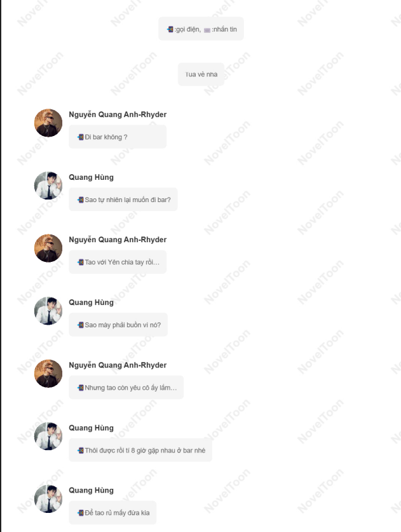The width and height of the screenshot is (401, 532).
Task: Open Rhyder's avatar above the 'Đi bar không ?' message
Action: point(48,123)
